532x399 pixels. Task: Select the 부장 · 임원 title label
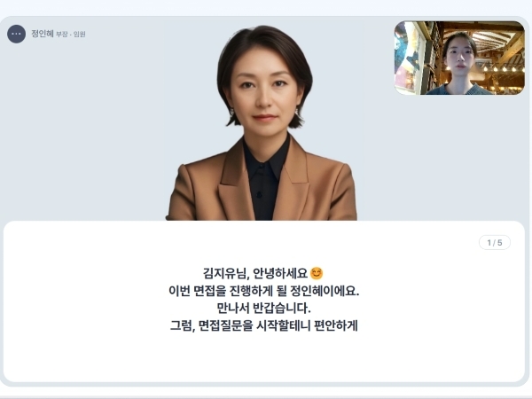pos(71,35)
